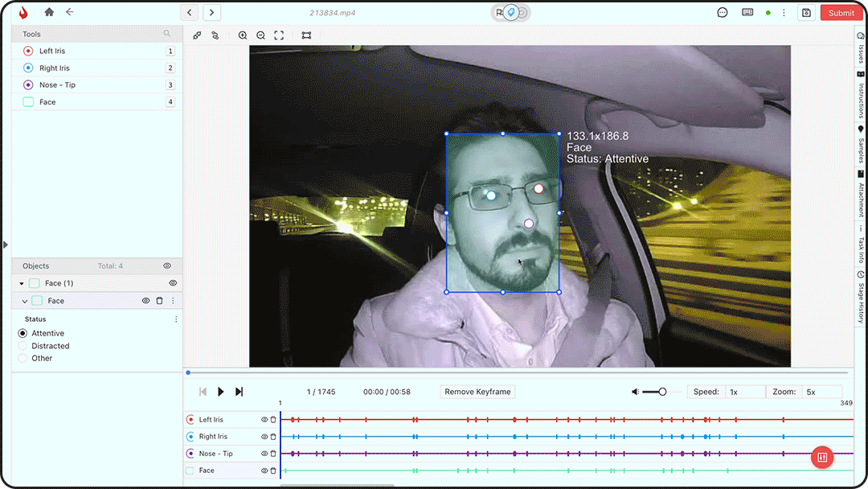Toggle visibility of all objects
Screen dimensions: 868x489
[167, 266]
